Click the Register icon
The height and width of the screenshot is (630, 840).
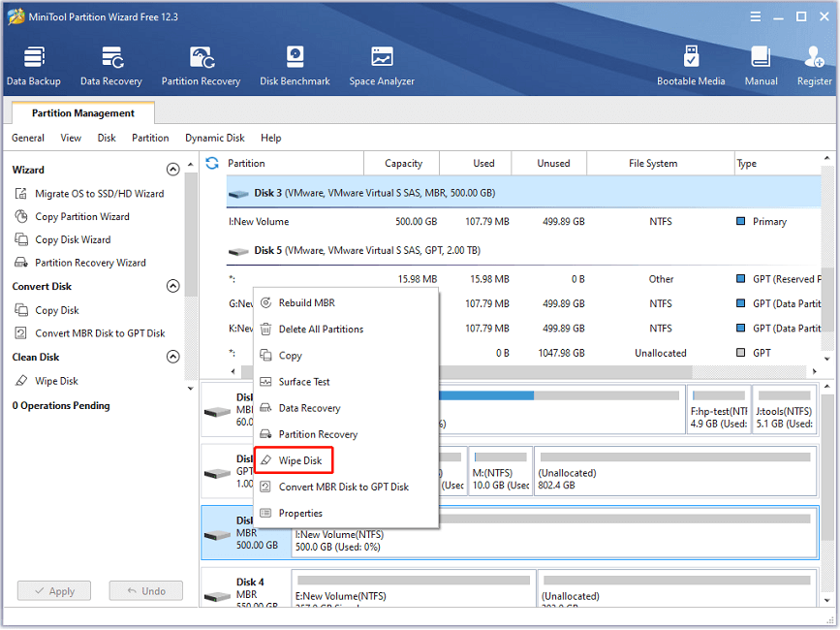coord(814,66)
